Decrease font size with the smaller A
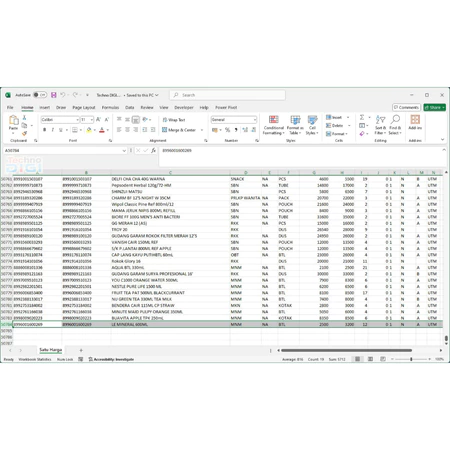Screen dimensions: 450x450 (107, 120)
